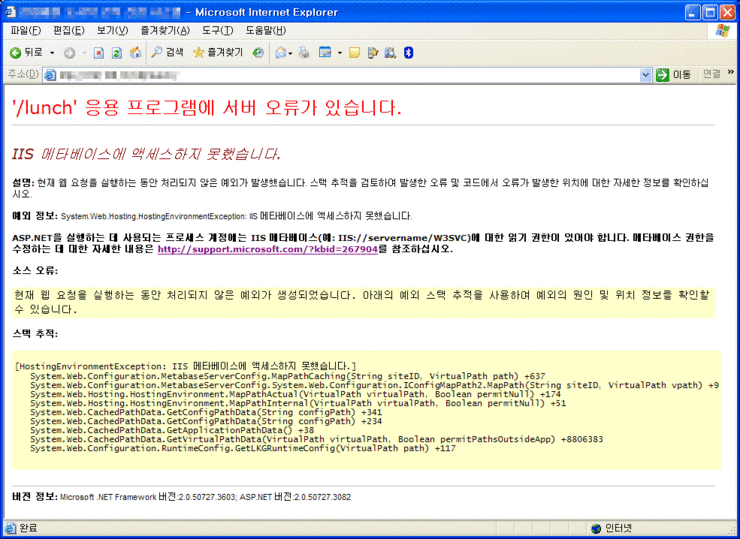Click the 완료 status bar text
The height and width of the screenshot is (539, 740).
pyautogui.click(x=28, y=528)
